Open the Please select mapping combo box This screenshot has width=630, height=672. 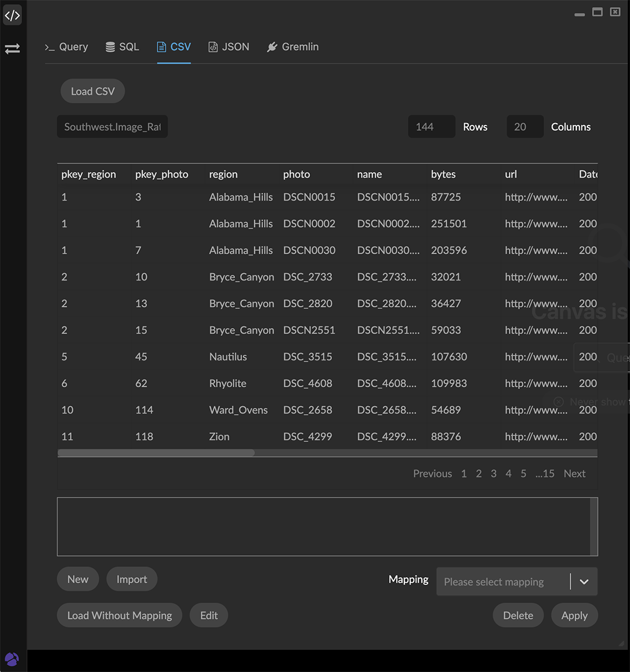point(502,582)
